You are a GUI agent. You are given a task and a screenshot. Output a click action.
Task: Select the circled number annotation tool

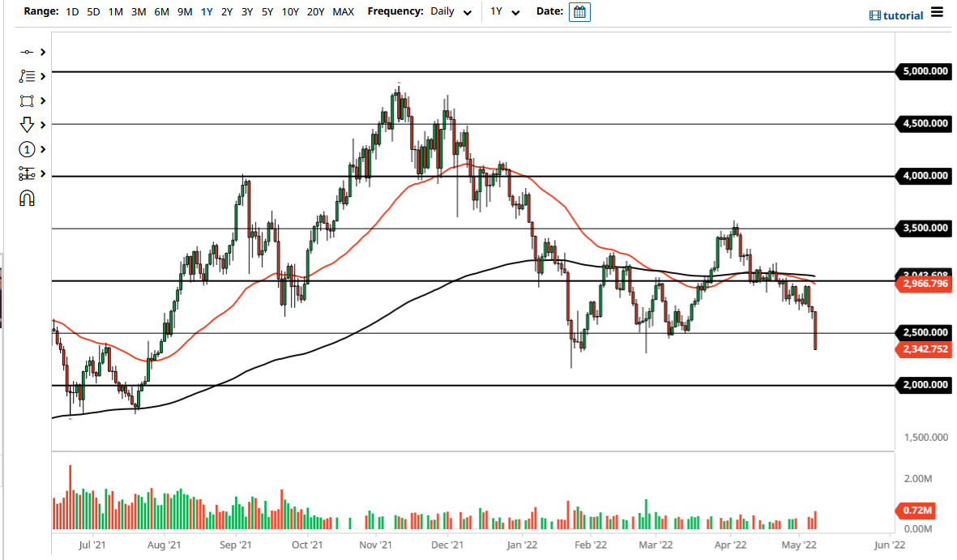(x=26, y=150)
